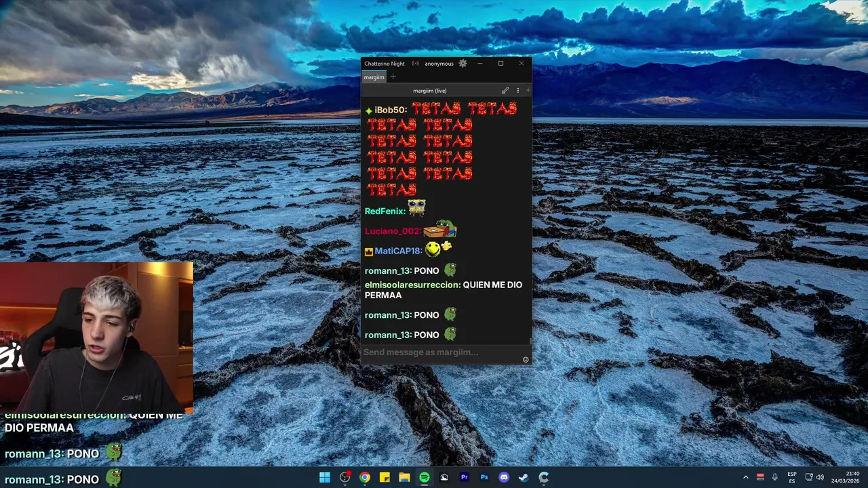Click username iBob50 in chat

[x=391, y=110]
